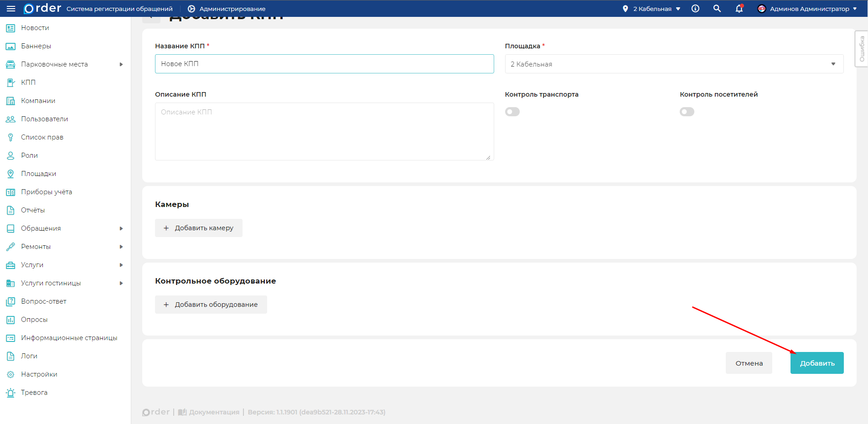
Task: Click the Добавить камеру button
Action: 199,228
